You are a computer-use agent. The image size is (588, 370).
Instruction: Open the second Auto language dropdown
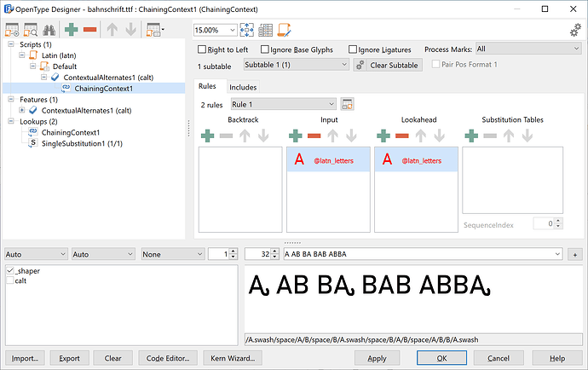(x=103, y=254)
